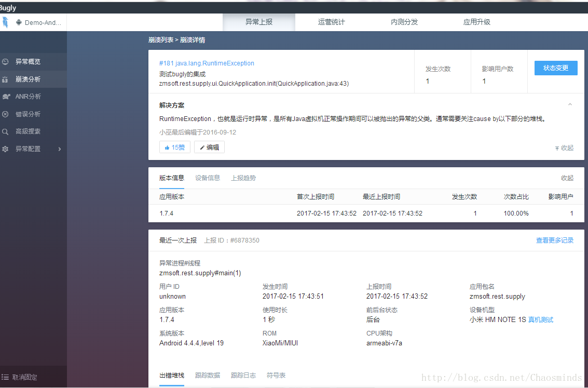This screenshot has width=588, height=388.
Task: Show the 跟踪日志 tab
Action: point(243,375)
